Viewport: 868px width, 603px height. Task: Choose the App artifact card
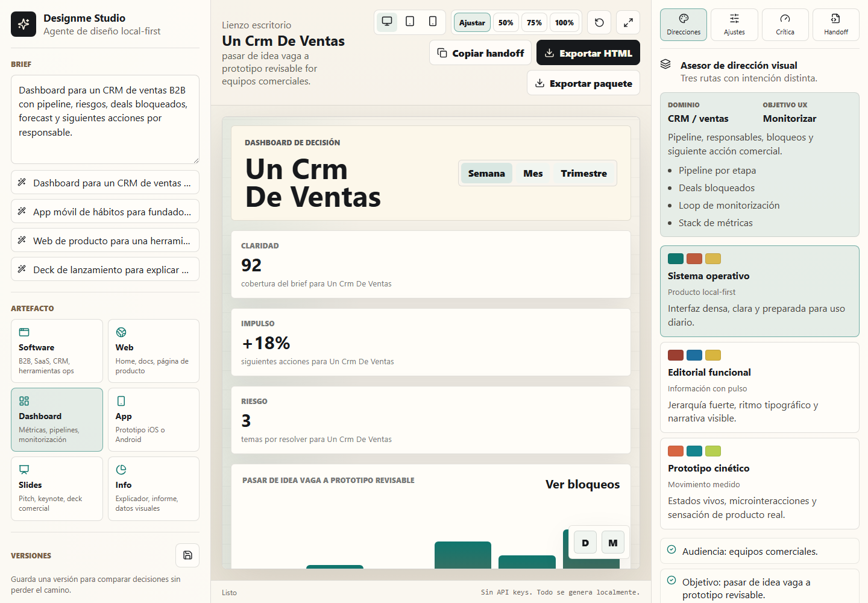[x=154, y=420]
